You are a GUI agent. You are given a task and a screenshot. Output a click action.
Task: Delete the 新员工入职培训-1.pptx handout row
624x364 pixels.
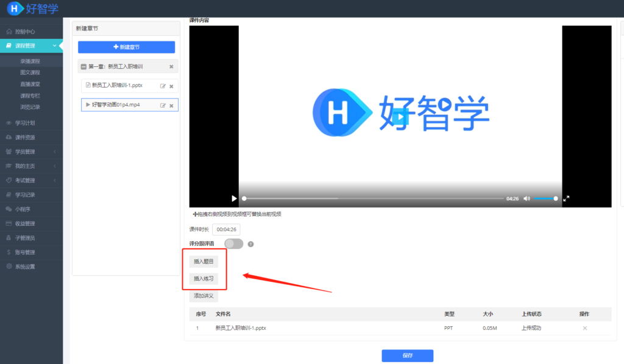coord(584,328)
